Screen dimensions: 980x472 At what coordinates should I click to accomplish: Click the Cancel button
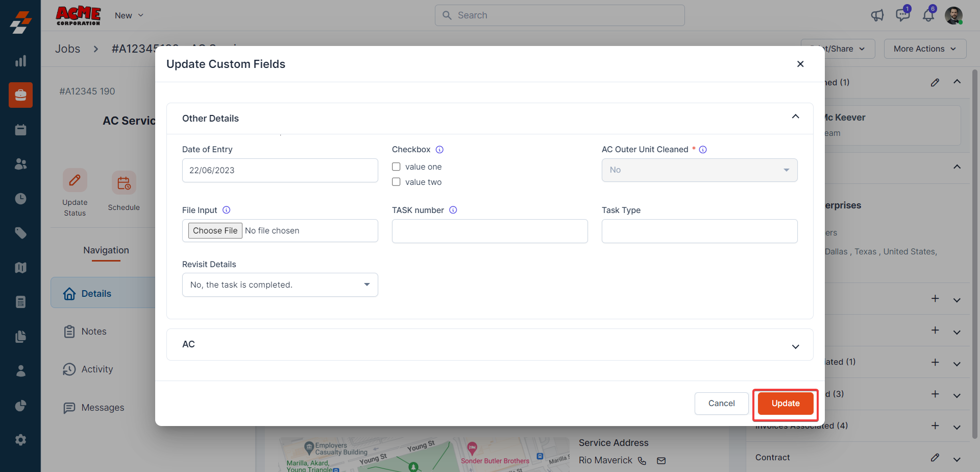point(721,404)
